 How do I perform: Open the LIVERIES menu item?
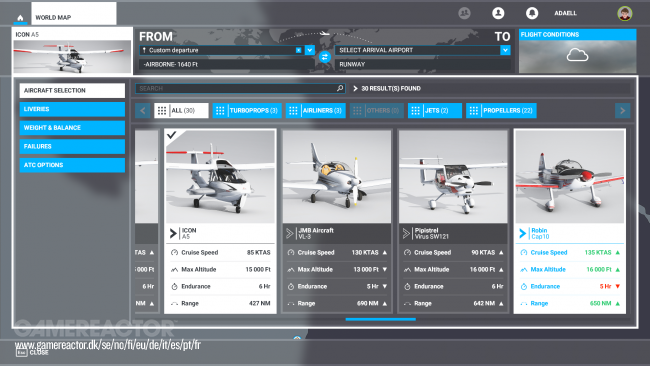(72, 109)
